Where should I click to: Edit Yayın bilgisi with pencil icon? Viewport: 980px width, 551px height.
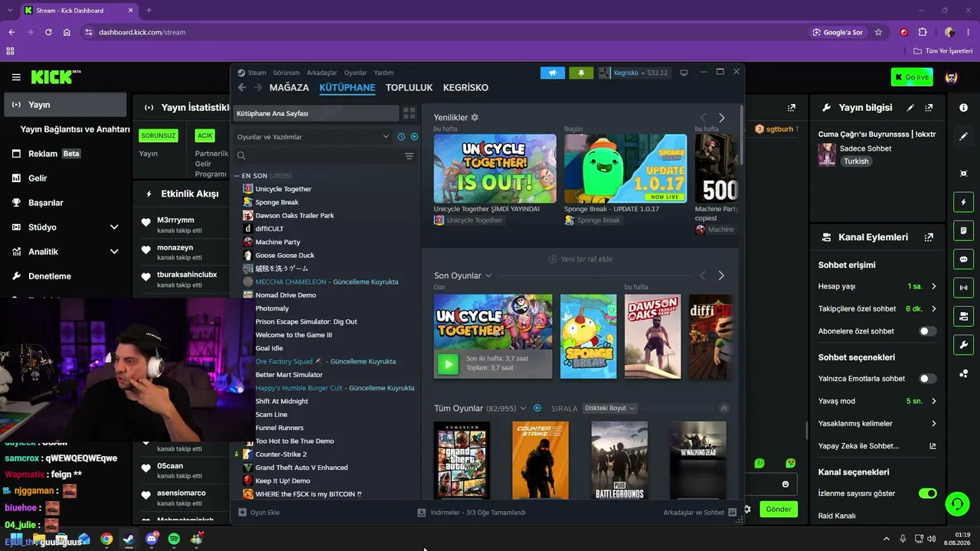pyautogui.click(x=910, y=108)
